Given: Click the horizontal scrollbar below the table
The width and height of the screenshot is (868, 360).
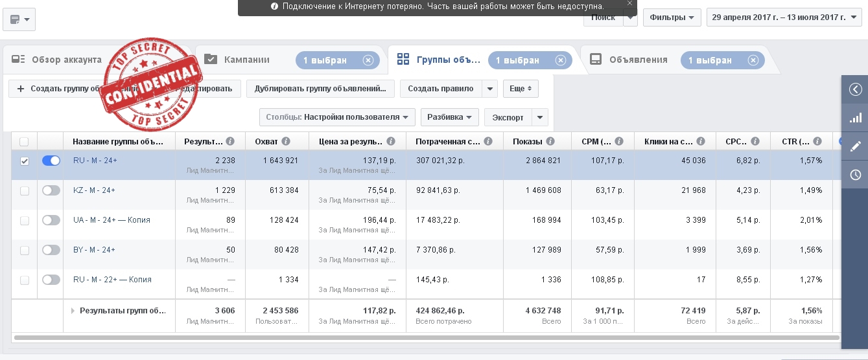Looking at the screenshot, I should (421, 337).
